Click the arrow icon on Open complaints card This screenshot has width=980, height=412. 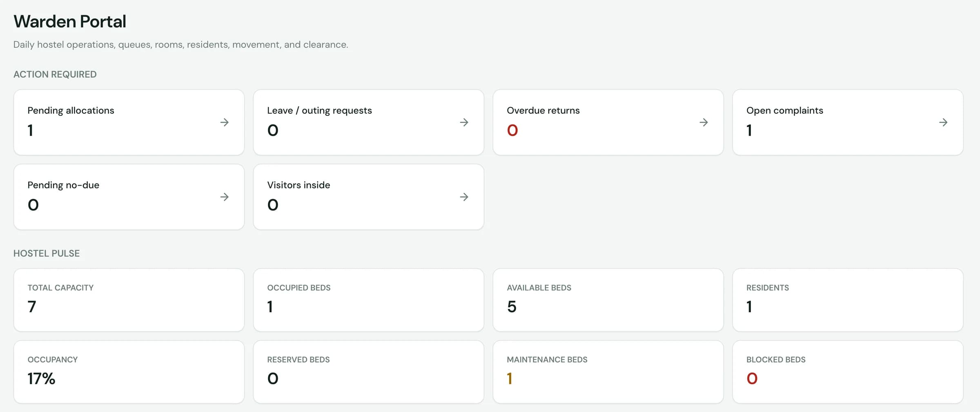[943, 122]
